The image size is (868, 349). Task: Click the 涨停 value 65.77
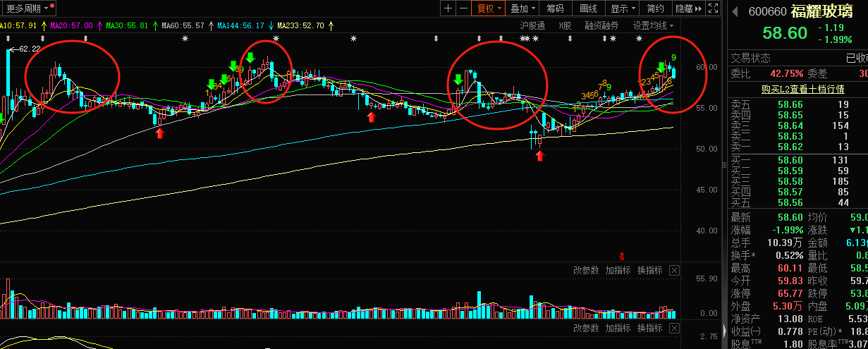(789, 293)
